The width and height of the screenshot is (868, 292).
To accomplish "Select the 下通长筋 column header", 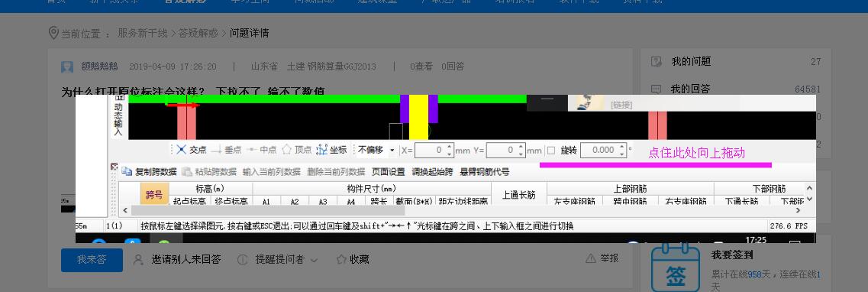I will coord(741,201).
